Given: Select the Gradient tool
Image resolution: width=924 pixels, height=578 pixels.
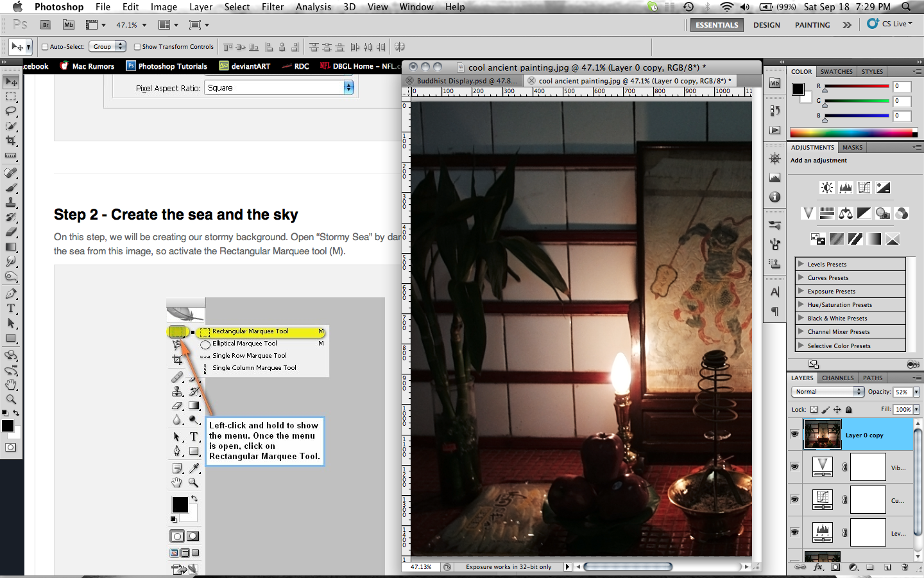Looking at the screenshot, I should click(11, 247).
